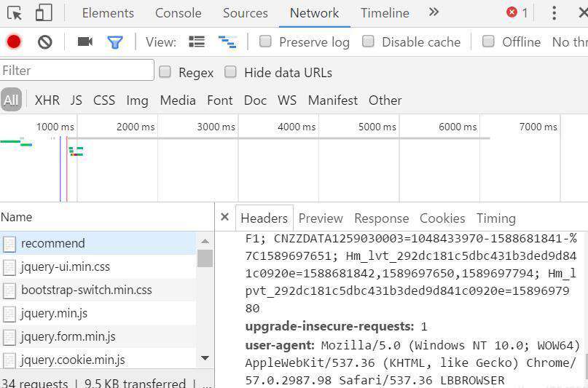Filter requests by Other
588x388 pixels.
tap(385, 100)
